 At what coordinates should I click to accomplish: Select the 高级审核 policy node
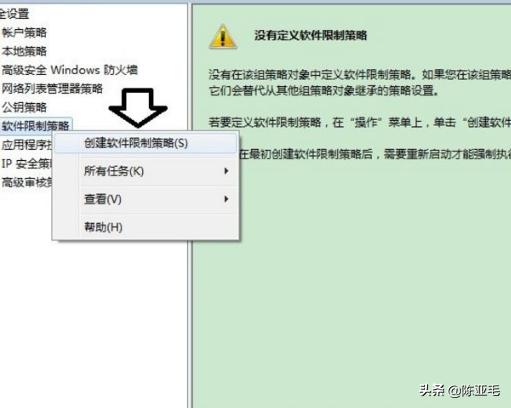27,182
